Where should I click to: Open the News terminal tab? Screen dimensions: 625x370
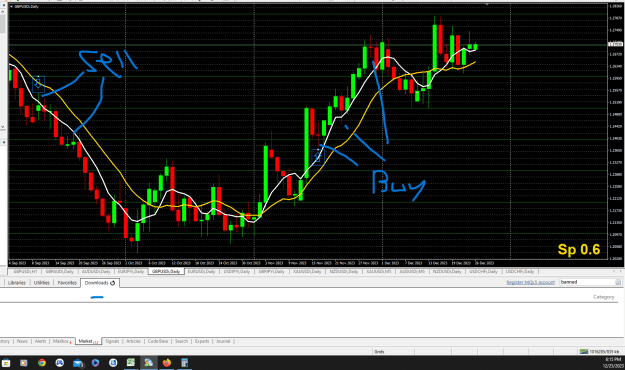tap(22, 341)
